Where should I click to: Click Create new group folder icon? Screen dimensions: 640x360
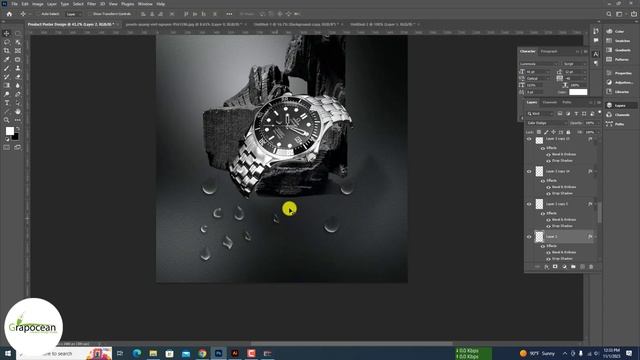[573, 267]
